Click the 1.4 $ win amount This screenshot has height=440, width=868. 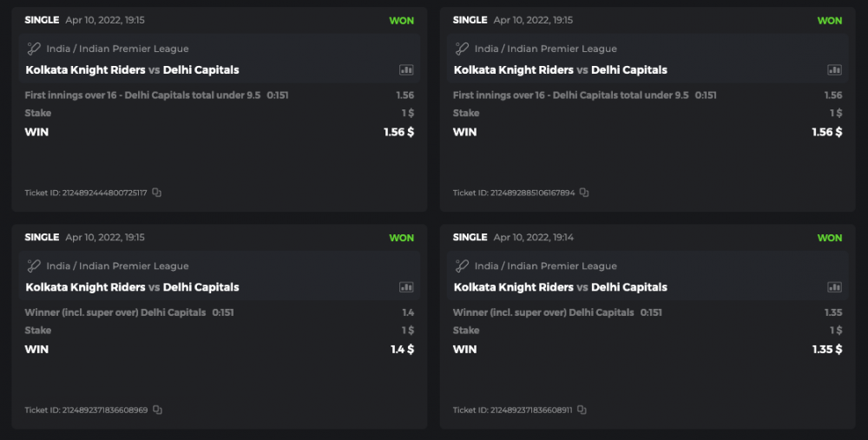click(401, 350)
